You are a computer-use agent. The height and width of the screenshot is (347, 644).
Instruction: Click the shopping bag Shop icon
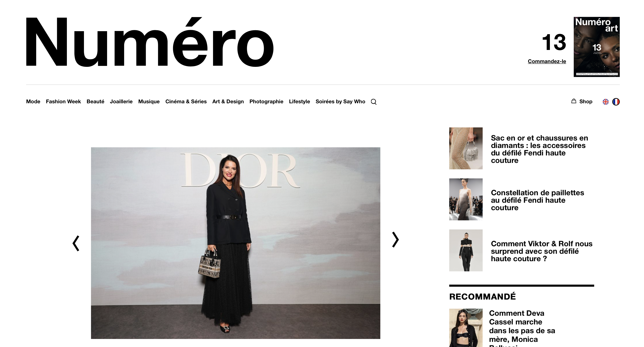coord(574,101)
